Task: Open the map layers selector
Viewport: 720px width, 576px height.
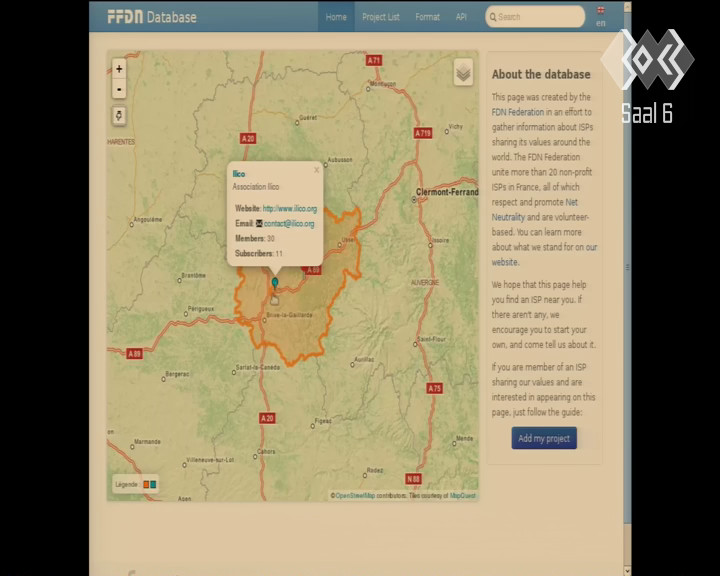Action: pyautogui.click(x=463, y=72)
